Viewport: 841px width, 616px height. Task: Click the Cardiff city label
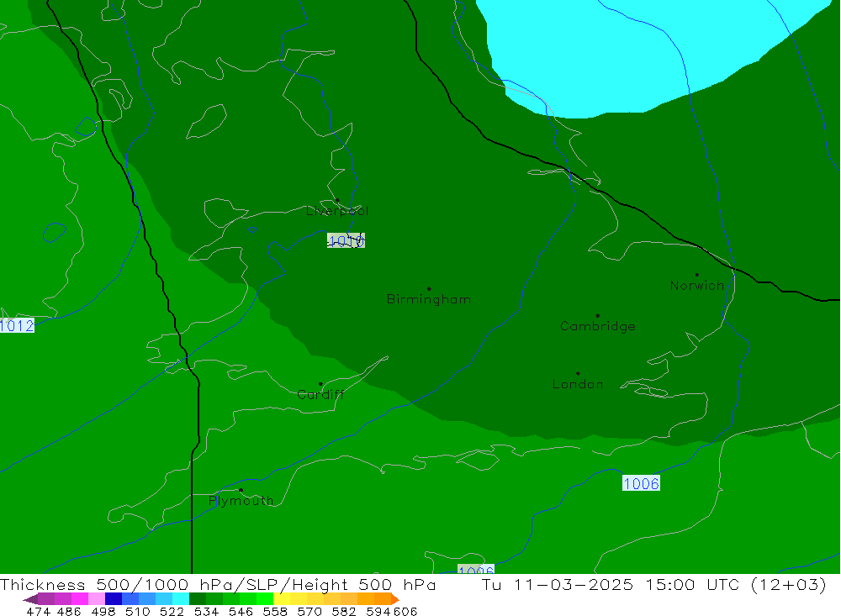(x=320, y=395)
